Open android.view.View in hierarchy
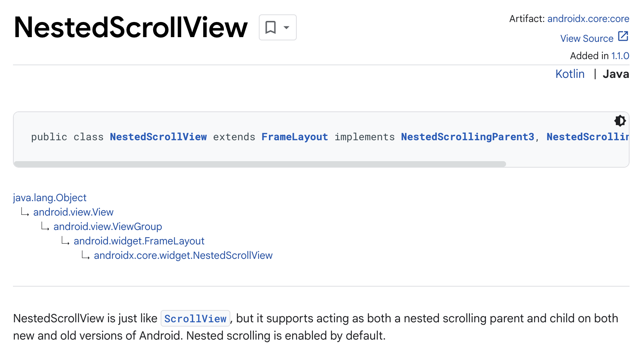 click(x=73, y=212)
